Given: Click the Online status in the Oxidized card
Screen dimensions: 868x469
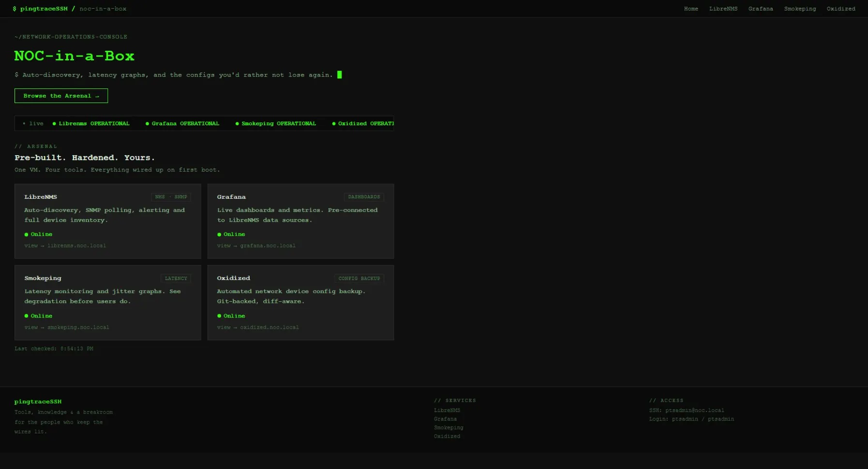Looking at the screenshot, I should pyautogui.click(x=231, y=316).
